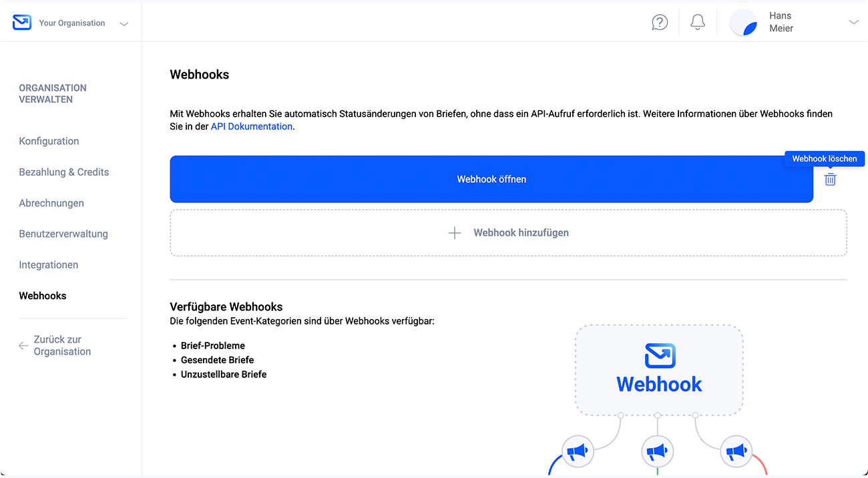The height and width of the screenshot is (478, 868).
Task: Click Zurück zur Organisation link
Action: tap(62, 346)
